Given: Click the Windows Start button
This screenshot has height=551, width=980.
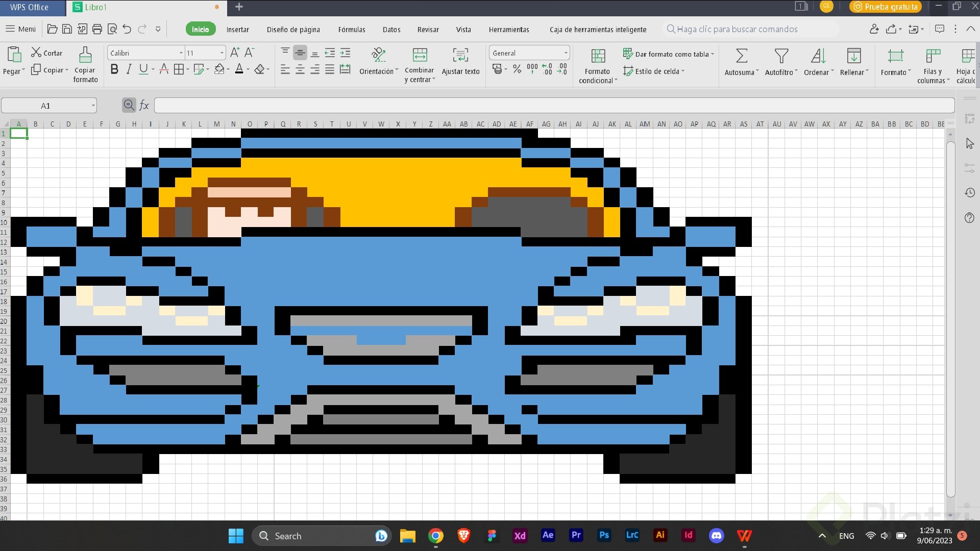Looking at the screenshot, I should point(236,536).
